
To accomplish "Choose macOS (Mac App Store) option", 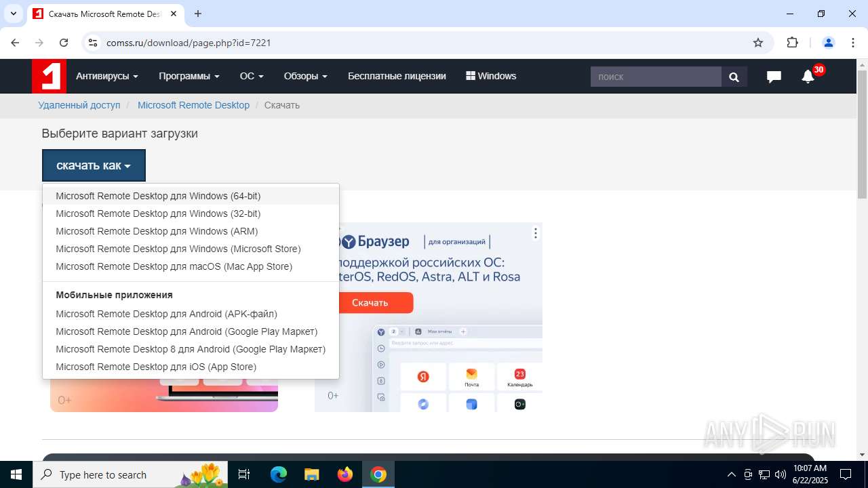I will [x=191, y=266].
